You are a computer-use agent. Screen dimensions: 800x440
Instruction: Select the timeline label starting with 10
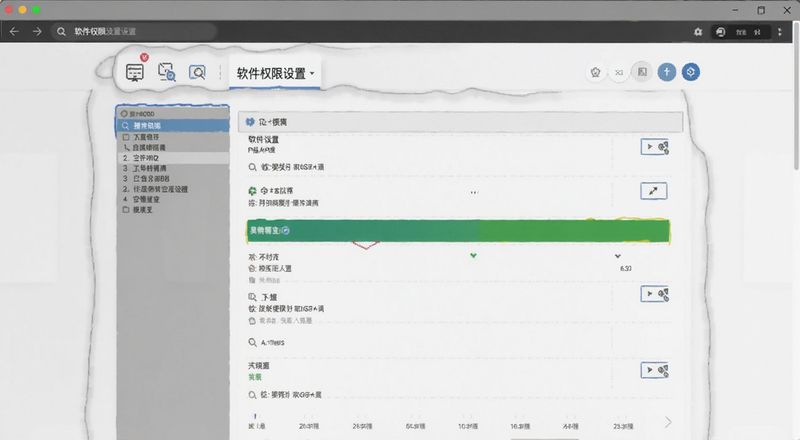pyautogui.click(x=468, y=426)
